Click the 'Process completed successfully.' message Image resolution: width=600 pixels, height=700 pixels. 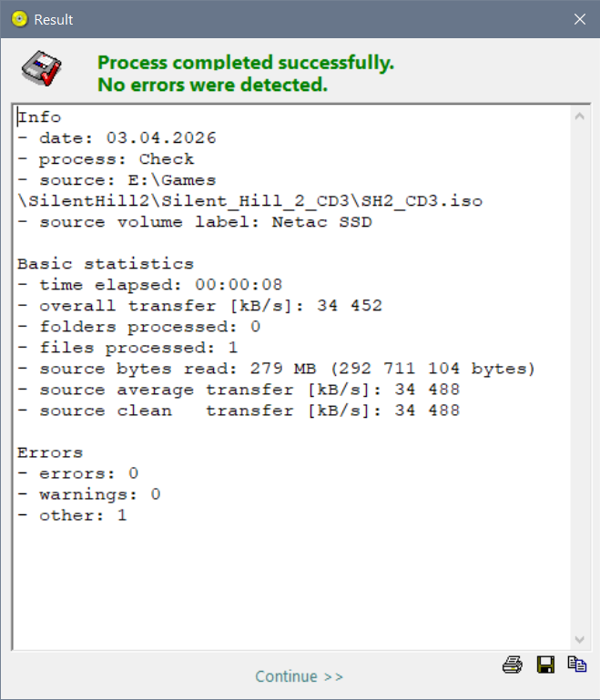pyautogui.click(x=246, y=63)
